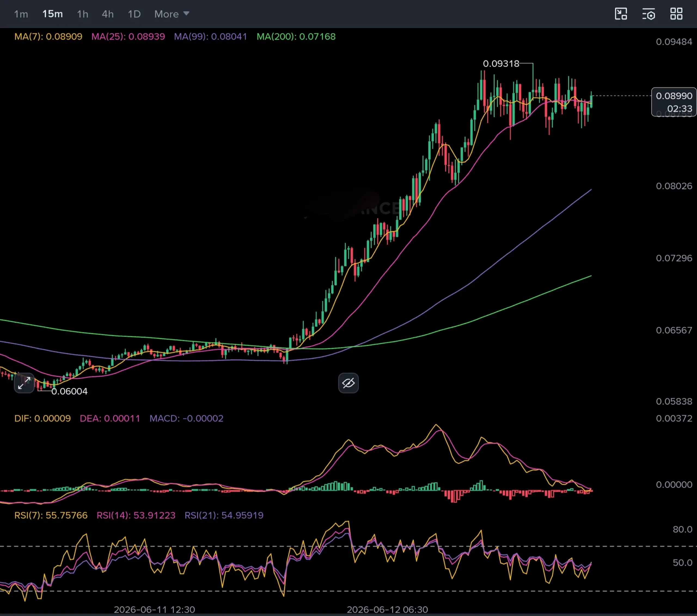The height and width of the screenshot is (616, 697).
Task: Click the current price tag 0.08990
Action: point(674,96)
